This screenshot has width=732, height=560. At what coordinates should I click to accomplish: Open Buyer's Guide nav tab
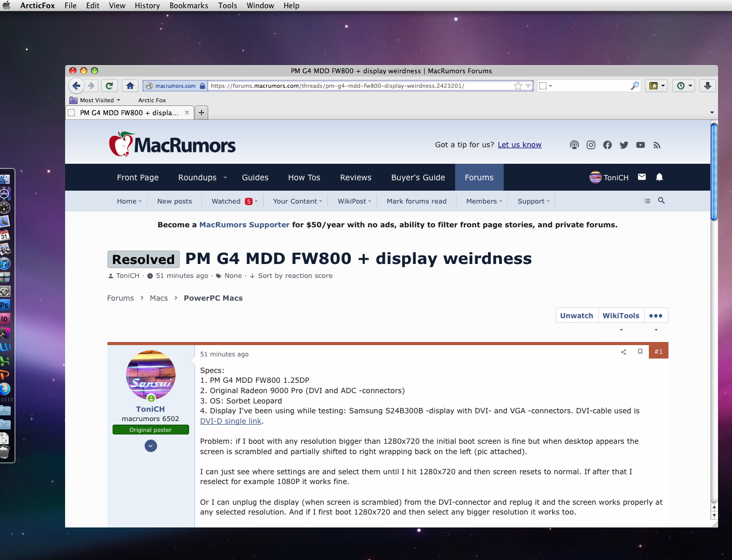pos(418,178)
